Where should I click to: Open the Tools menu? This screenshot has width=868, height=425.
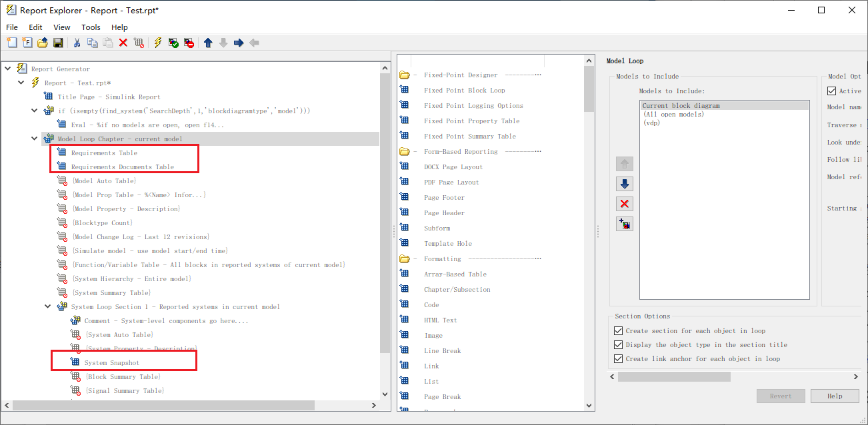pyautogui.click(x=91, y=27)
